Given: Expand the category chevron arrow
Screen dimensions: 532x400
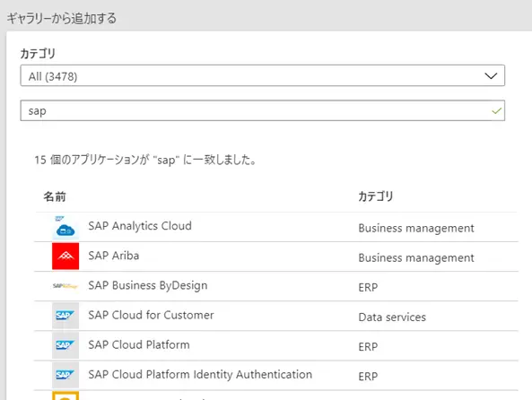Looking at the screenshot, I should 491,75.
